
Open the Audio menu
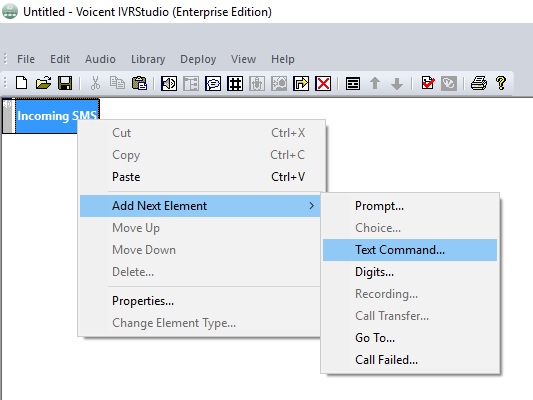[x=100, y=59]
